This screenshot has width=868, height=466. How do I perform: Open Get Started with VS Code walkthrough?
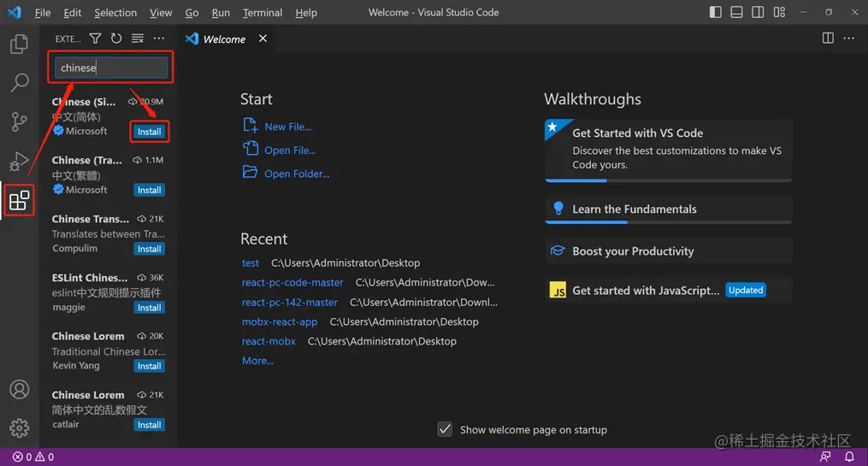pyautogui.click(x=668, y=150)
